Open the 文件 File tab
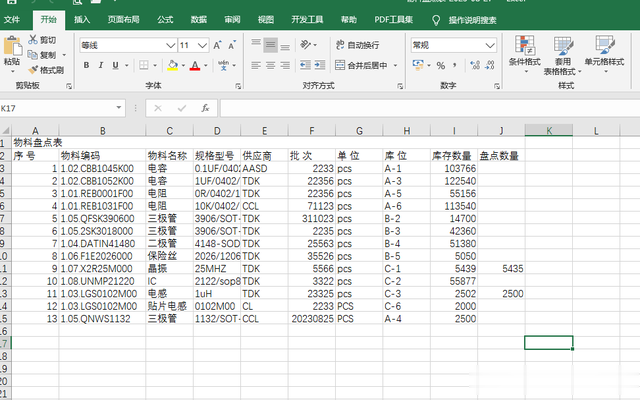Image resolution: width=640 pixels, height=400 pixels. click(x=12, y=20)
